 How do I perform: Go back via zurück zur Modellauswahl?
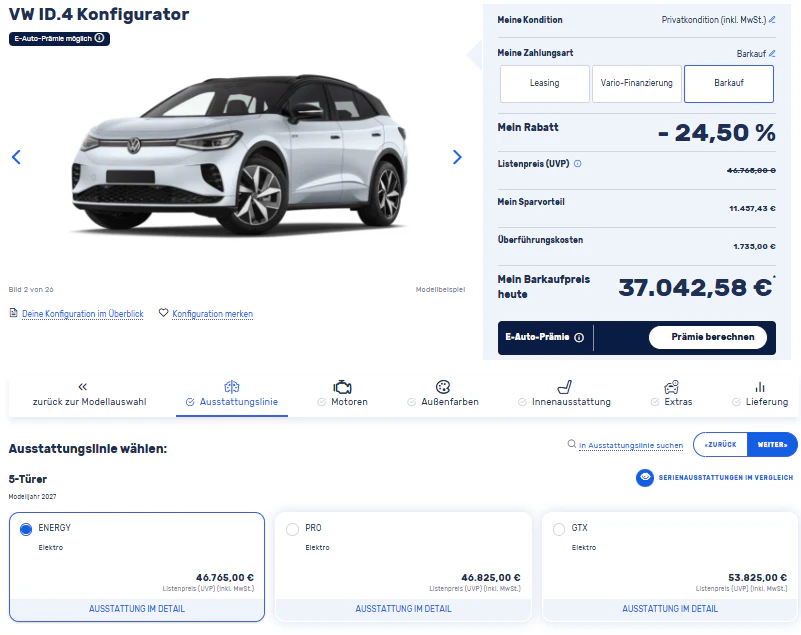point(89,402)
